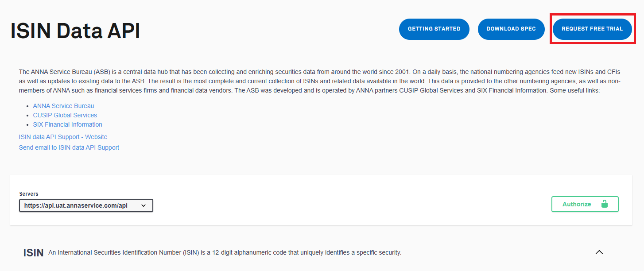The image size is (644, 271).
Task: Click the ISIN Data API title
Action: pyautogui.click(x=75, y=31)
